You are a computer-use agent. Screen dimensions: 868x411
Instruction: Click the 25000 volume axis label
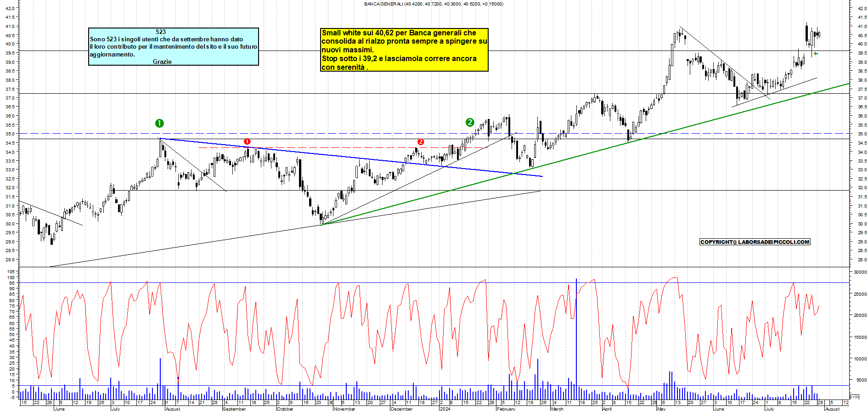coord(860,294)
